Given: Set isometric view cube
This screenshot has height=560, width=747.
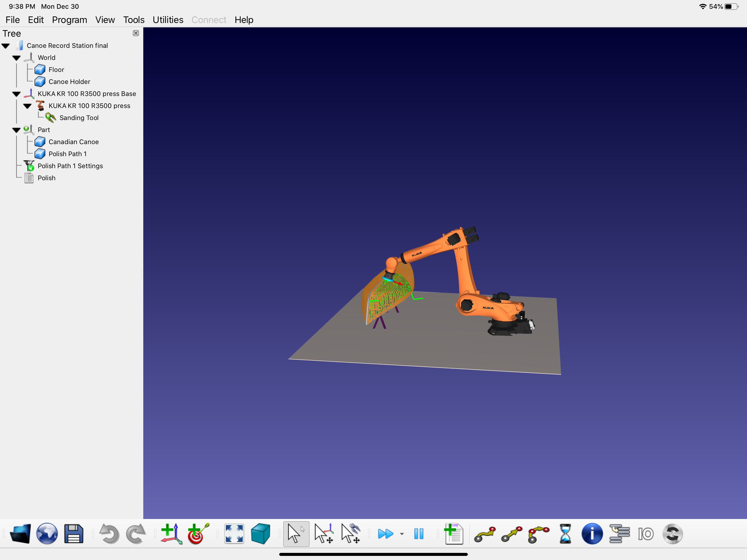Looking at the screenshot, I should 261,534.
